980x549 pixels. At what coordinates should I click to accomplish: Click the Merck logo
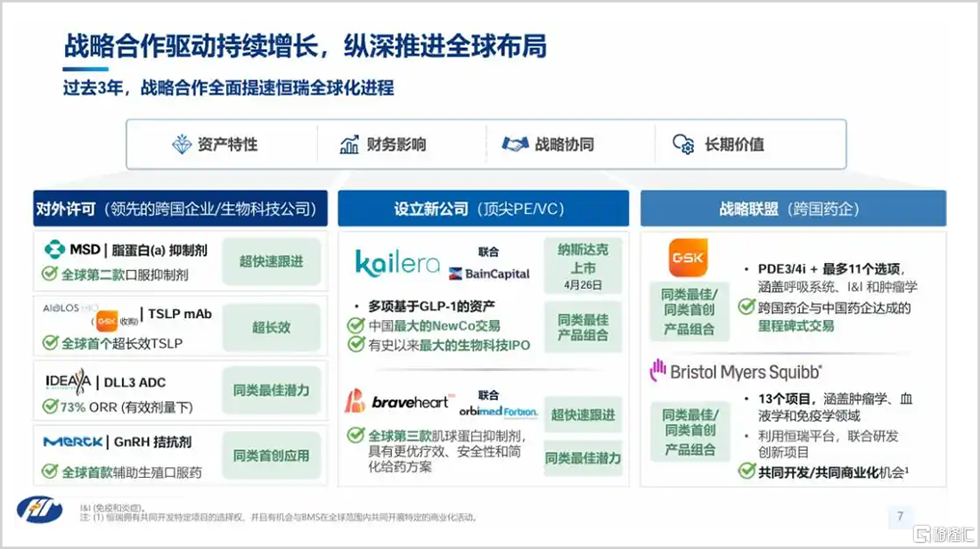[73, 441]
